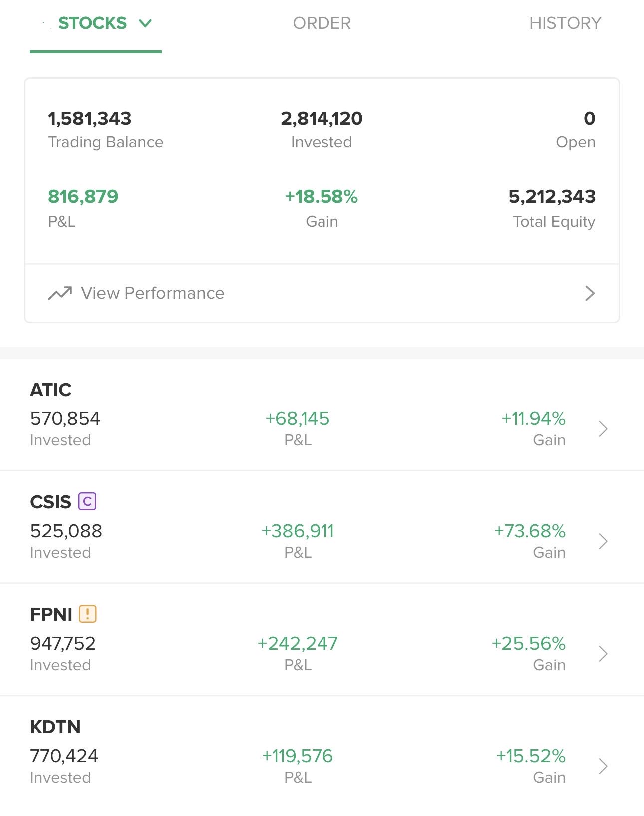Image resolution: width=644 pixels, height=816 pixels.
Task: Open the View Performance link
Action: pos(153,293)
